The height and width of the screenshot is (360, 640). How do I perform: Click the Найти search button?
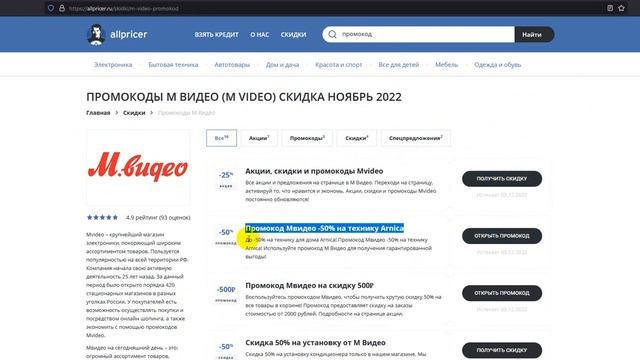(534, 35)
